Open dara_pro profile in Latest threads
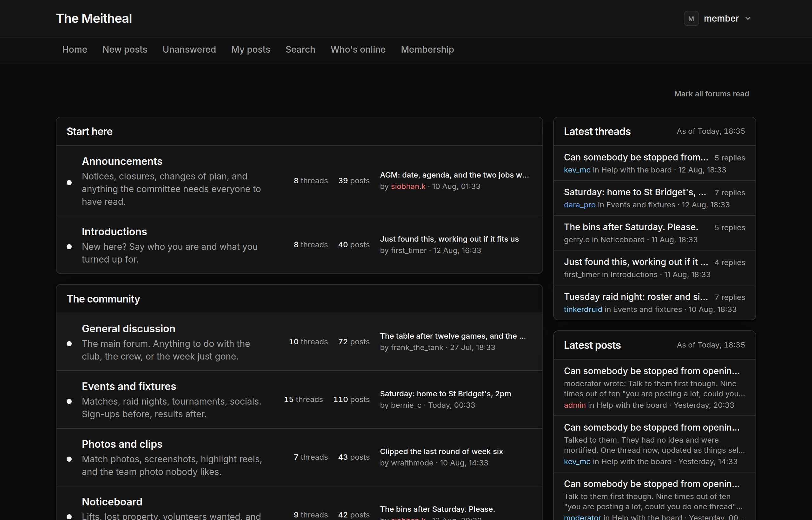Image resolution: width=812 pixels, height=520 pixels. 580,205
